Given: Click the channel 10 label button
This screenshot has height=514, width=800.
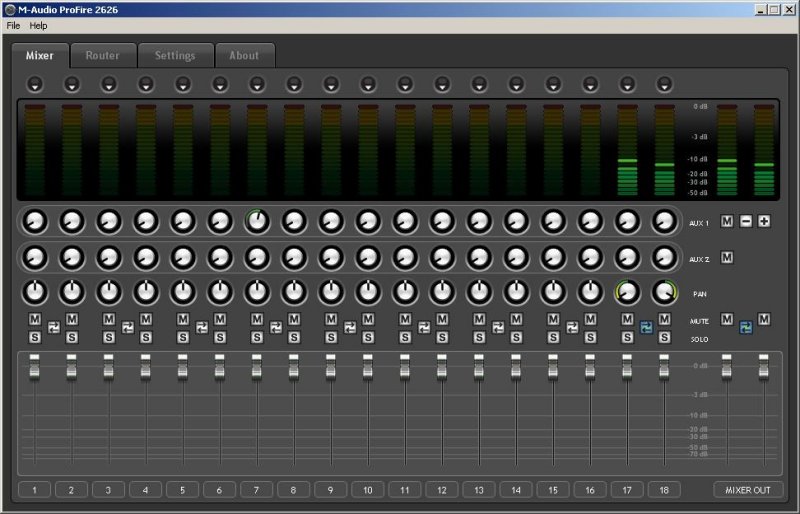Looking at the screenshot, I should click(x=368, y=490).
